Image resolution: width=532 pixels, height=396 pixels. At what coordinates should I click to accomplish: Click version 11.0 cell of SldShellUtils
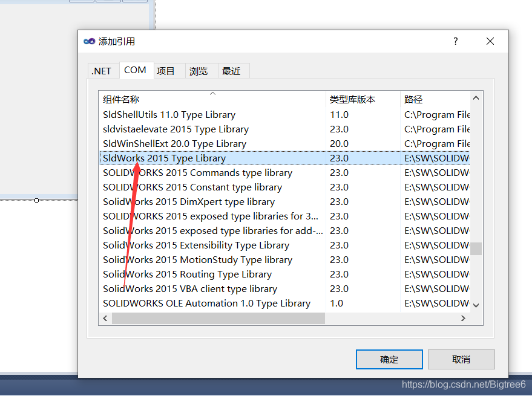coord(339,115)
